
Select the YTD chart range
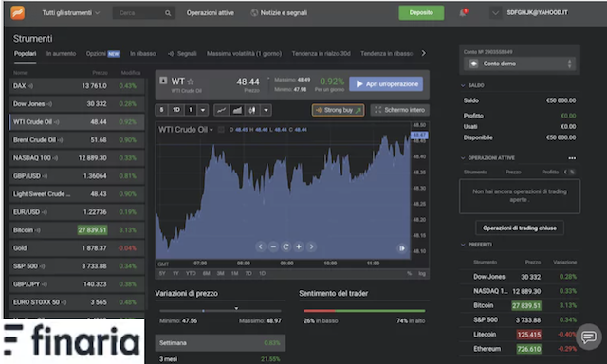(191, 274)
